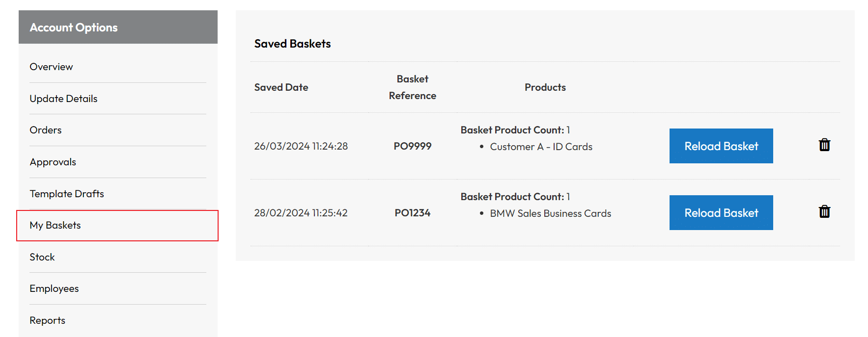This screenshot has width=868, height=337.
Task: Select My Baskets menu item
Action: pos(117,226)
